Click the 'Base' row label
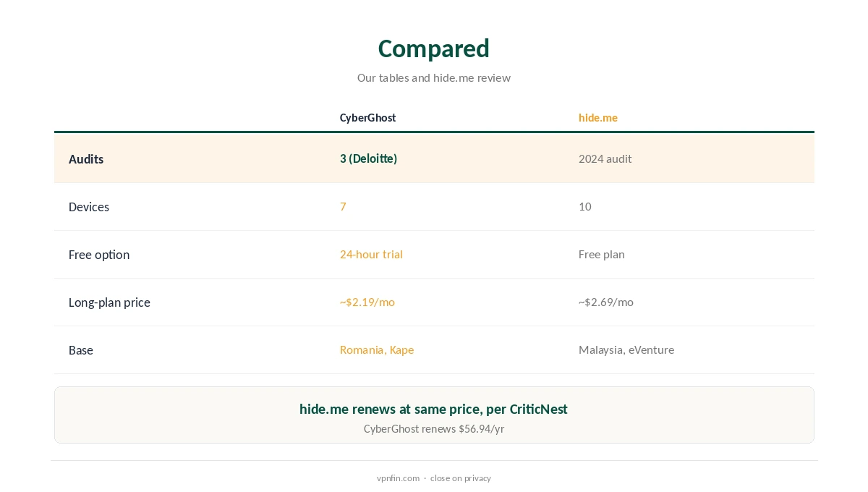 tap(81, 350)
